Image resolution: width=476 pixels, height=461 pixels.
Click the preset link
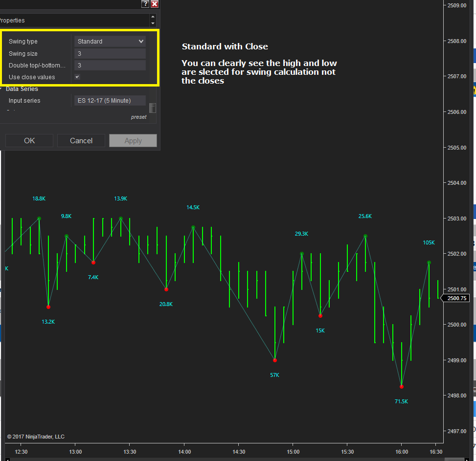tap(138, 117)
